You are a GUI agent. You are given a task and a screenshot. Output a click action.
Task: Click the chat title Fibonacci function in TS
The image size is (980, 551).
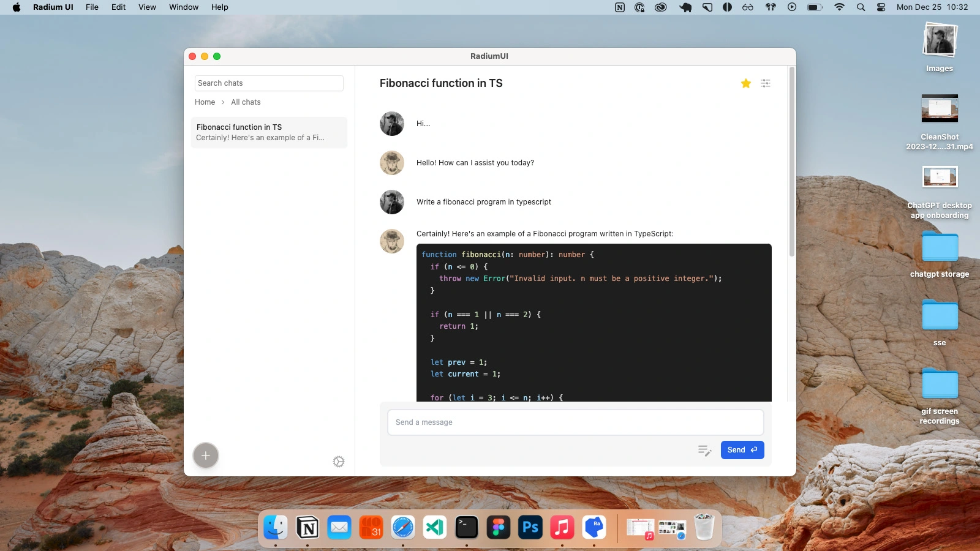(x=441, y=83)
